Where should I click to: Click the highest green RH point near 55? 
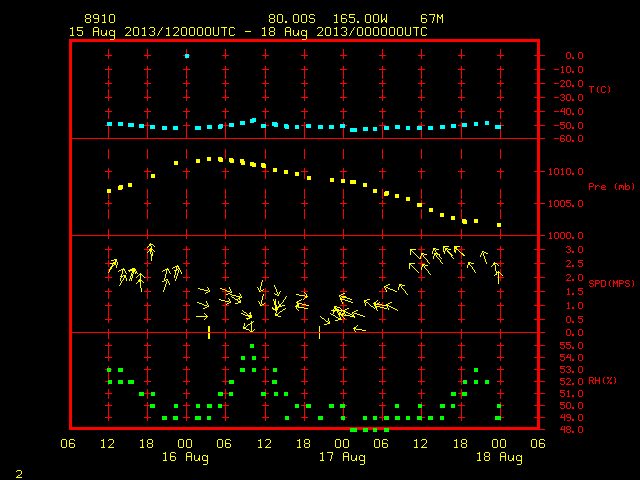[252, 346]
